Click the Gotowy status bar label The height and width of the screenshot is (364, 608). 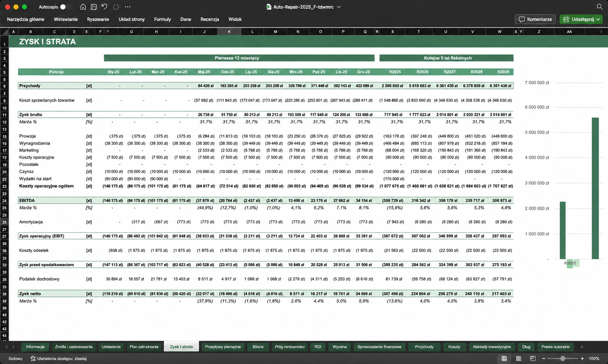click(x=15, y=359)
